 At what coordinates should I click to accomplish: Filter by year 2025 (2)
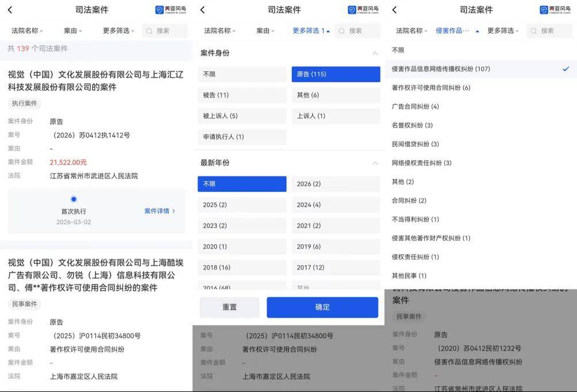point(242,205)
